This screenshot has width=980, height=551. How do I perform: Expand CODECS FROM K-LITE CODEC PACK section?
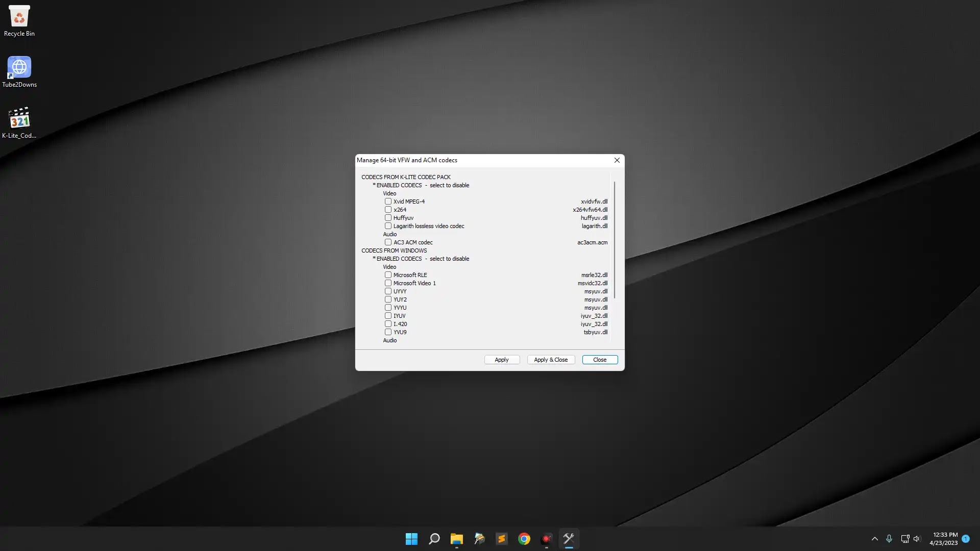[406, 176]
